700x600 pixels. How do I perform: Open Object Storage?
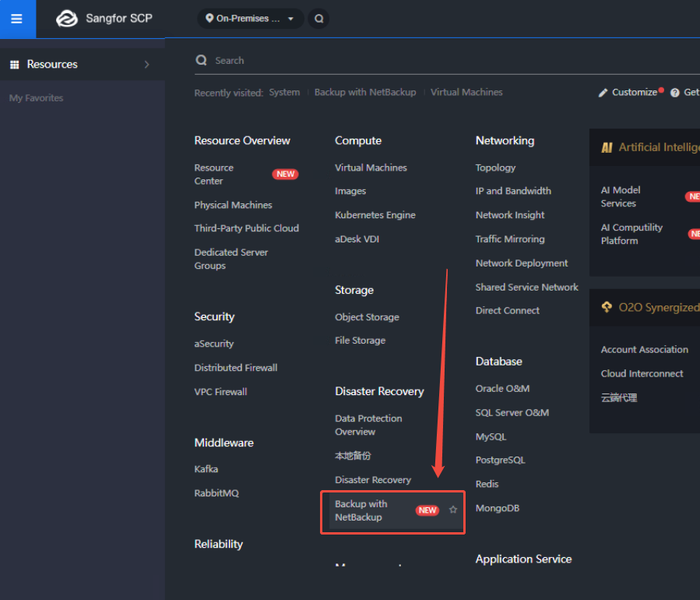(367, 317)
